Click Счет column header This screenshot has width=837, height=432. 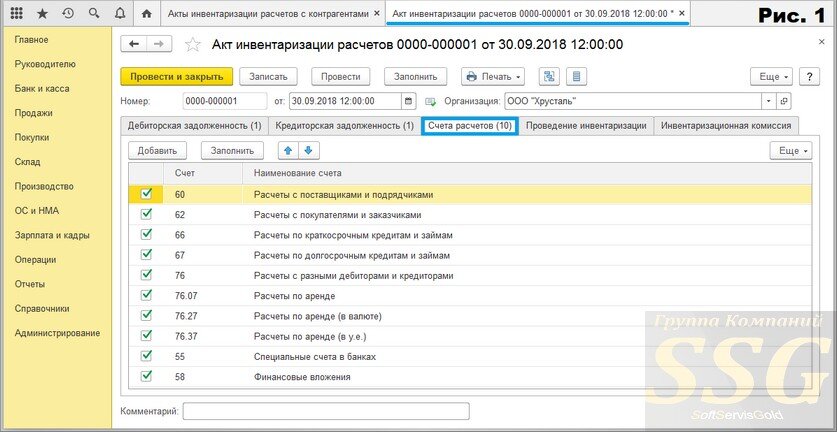[203, 173]
